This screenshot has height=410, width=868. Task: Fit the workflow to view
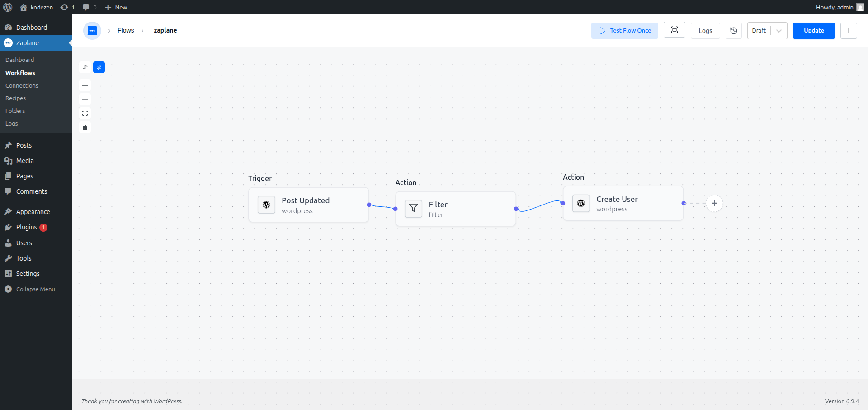(x=85, y=113)
